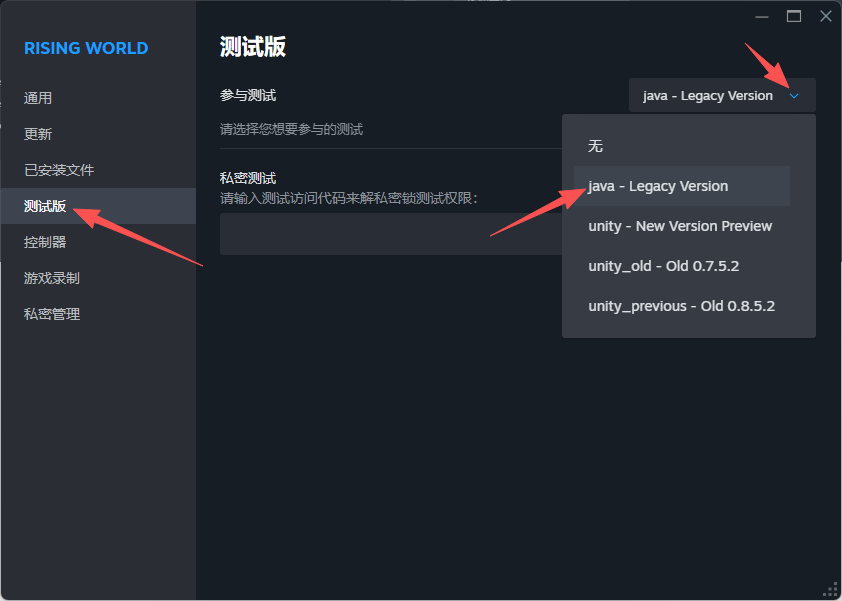
Task: Pick unity_old - Old 0.7.5.2 option
Action: 681,266
